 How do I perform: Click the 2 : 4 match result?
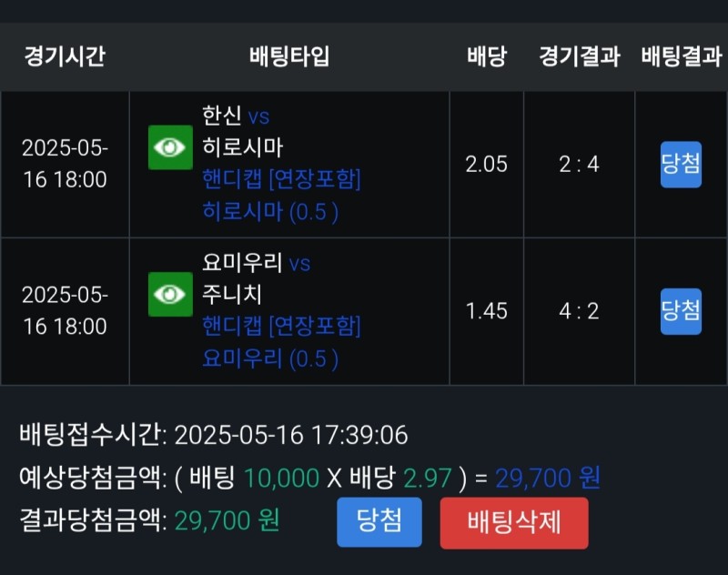579,165
